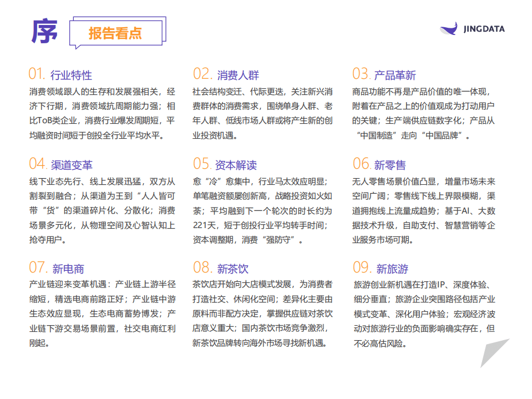532x399 pixels.
Task: Select the orange speech-bubble badge 报告看点
Action: pyautogui.click(x=116, y=32)
